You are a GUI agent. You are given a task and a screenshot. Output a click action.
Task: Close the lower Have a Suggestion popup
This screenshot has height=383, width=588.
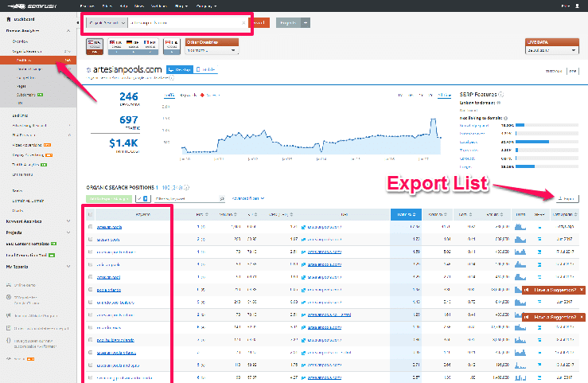[582, 317]
